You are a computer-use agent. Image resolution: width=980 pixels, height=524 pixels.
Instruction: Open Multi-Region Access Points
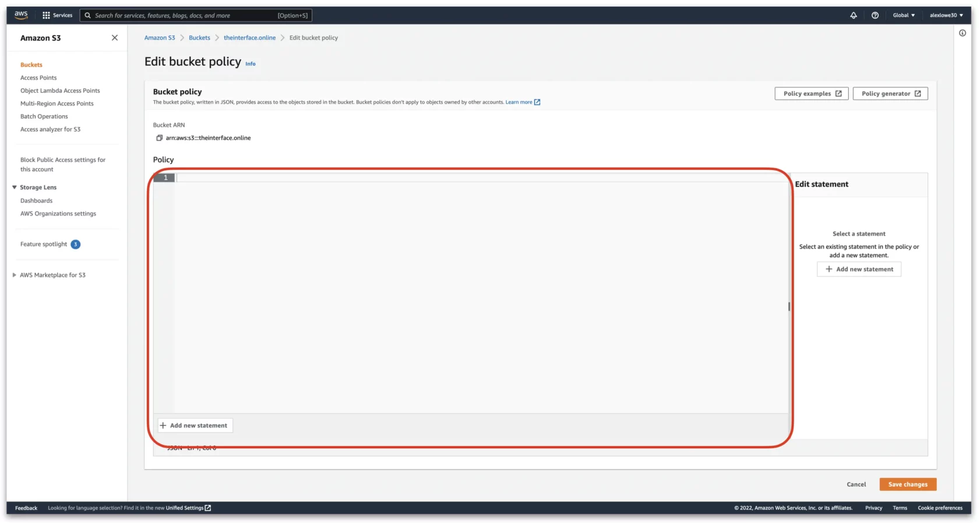click(57, 104)
